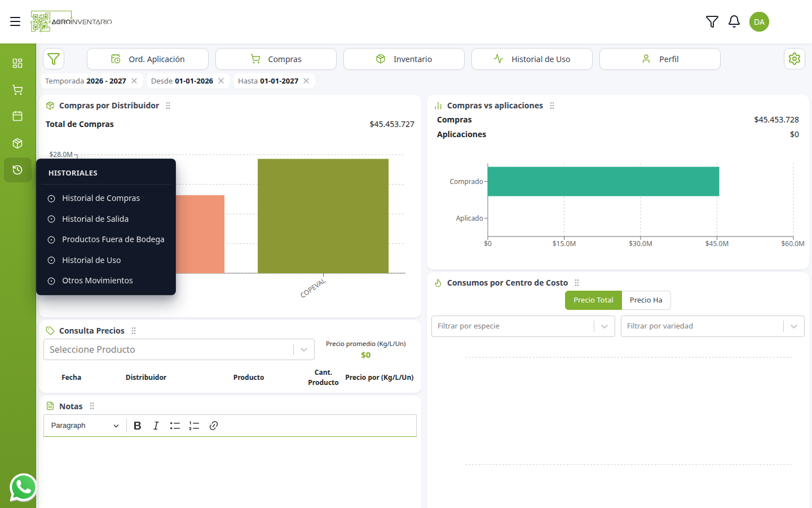Open the Filtrar por especie dropdown
812x508 pixels.
(x=523, y=326)
